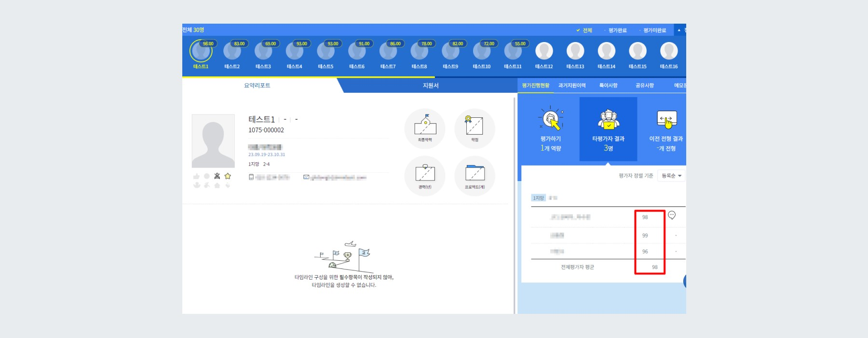This screenshot has width=868, height=338.
Task: Toggle the grey circle mark under photo
Action: [207, 176]
